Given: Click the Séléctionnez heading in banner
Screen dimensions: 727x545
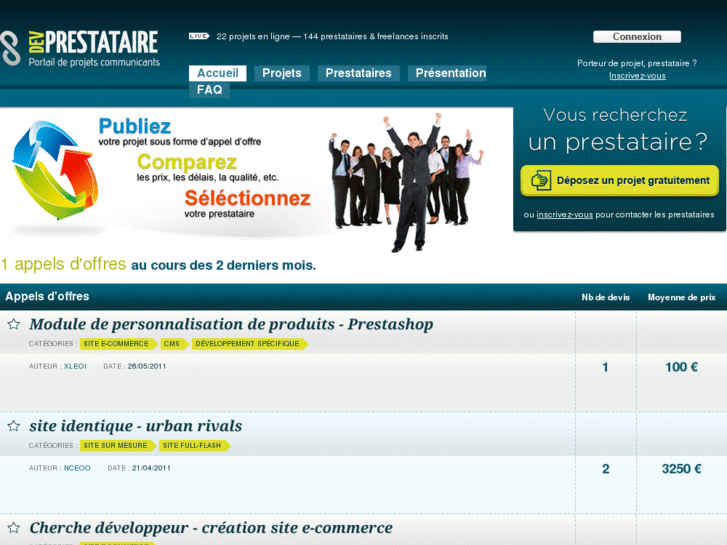Looking at the screenshot, I should pyautogui.click(x=248, y=198).
